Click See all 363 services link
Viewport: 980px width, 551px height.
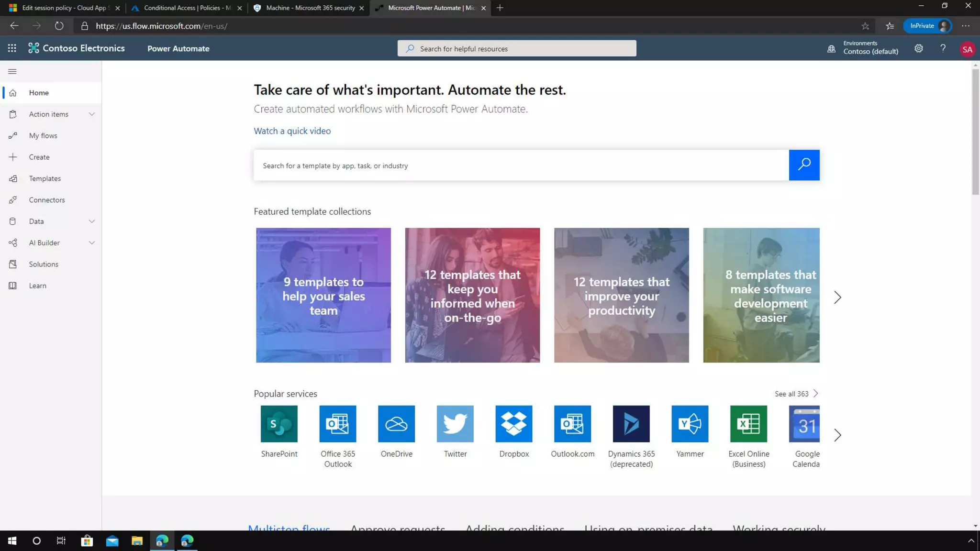[796, 394]
